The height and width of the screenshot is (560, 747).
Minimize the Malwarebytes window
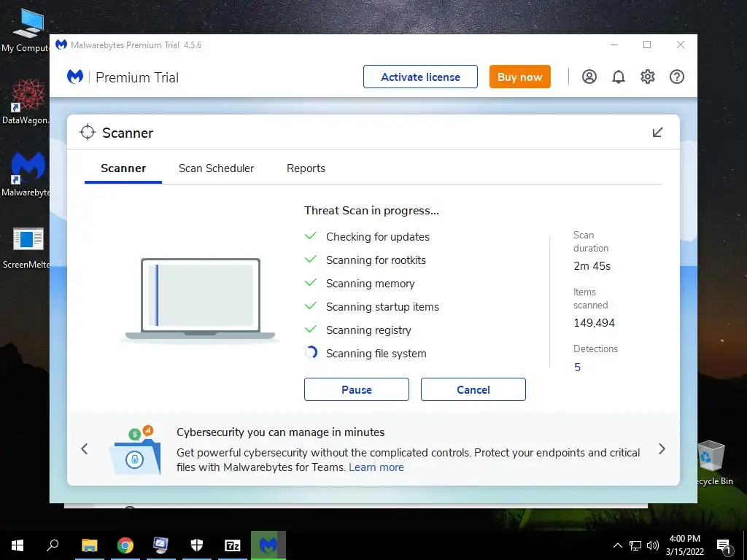point(614,44)
